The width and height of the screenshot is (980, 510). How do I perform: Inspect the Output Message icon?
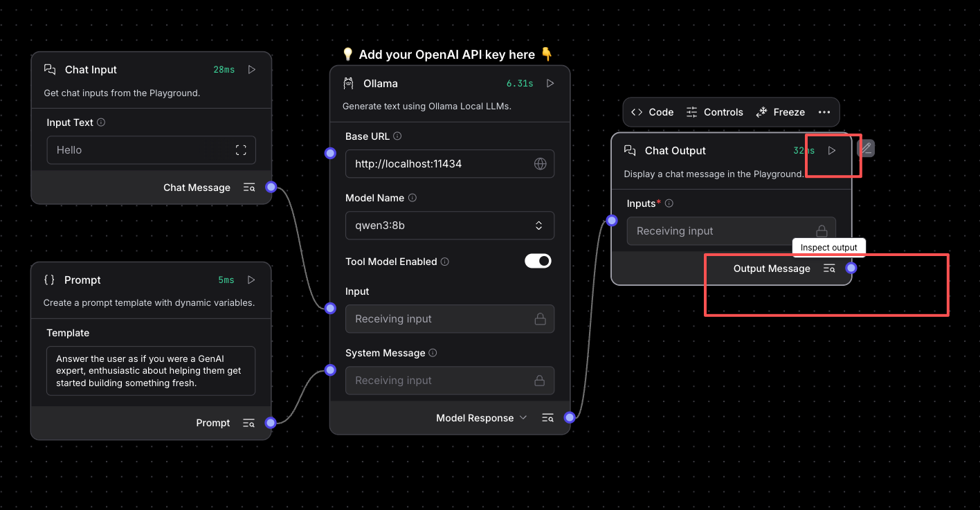829,268
